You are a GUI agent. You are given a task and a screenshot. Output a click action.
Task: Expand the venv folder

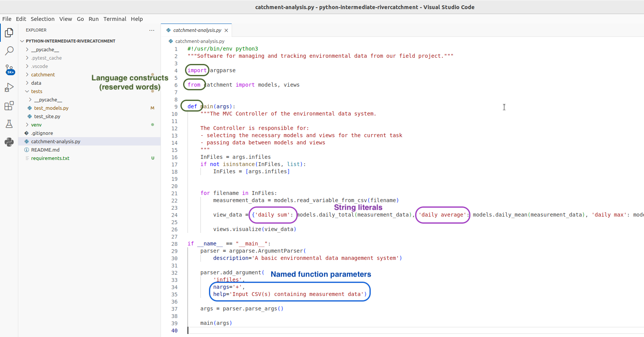click(x=27, y=125)
